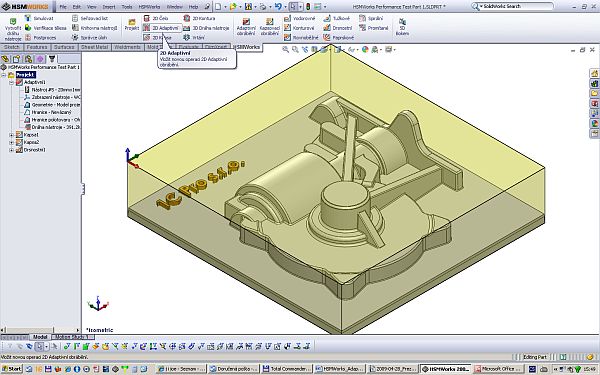Open the File menu
This screenshot has height=375, width=600.
click(x=63, y=7)
